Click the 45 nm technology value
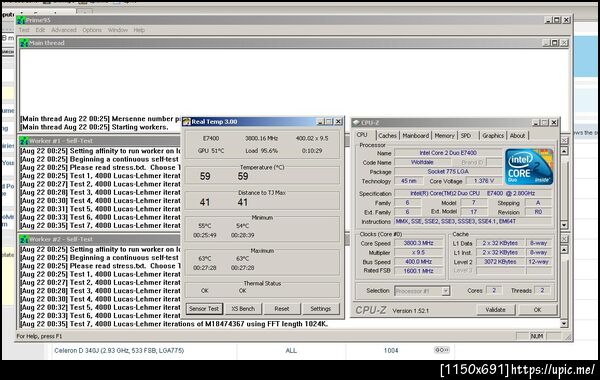 pyautogui.click(x=409, y=181)
